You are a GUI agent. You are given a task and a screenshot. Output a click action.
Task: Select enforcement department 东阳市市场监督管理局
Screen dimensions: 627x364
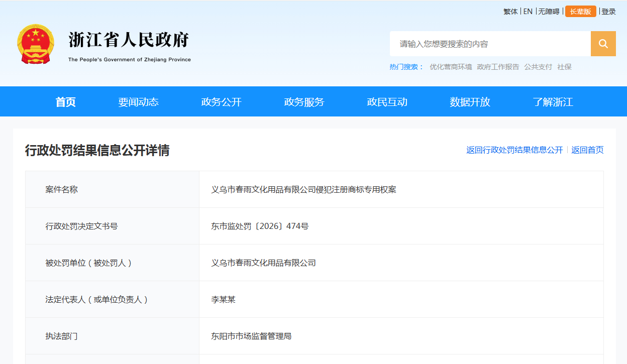(x=251, y=336)
